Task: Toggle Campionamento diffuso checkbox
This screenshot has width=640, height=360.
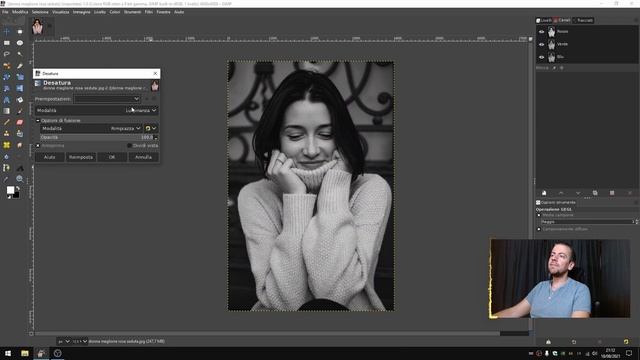Action: [539, 229]
